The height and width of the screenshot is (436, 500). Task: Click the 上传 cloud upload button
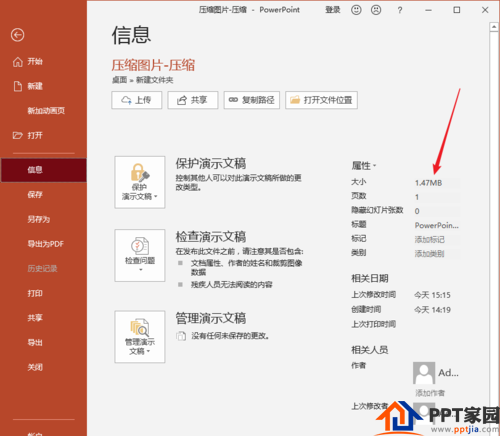(137, 100)
